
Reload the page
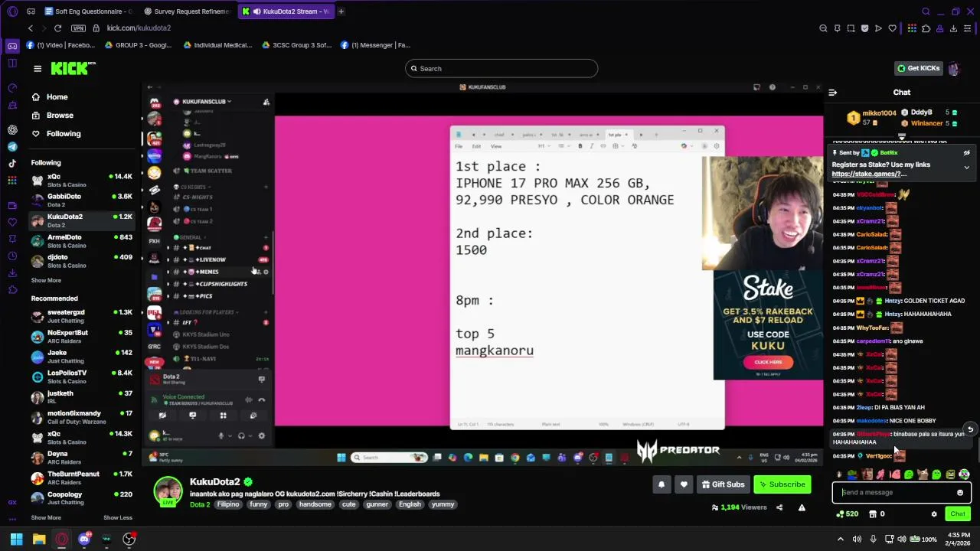point(57,28)
